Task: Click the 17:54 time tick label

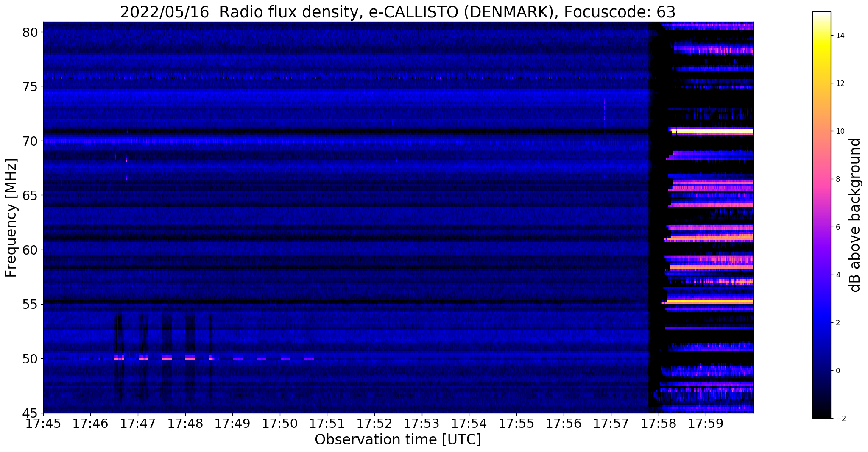Action: coord(469,424)
